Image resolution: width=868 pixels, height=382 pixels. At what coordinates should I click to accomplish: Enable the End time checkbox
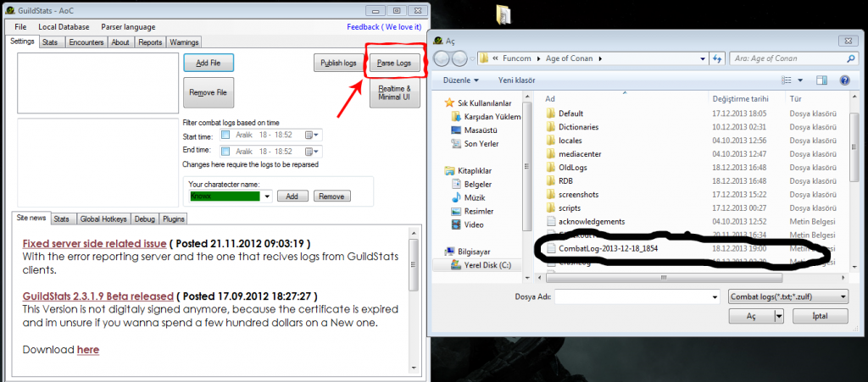[x=225, y=151]
